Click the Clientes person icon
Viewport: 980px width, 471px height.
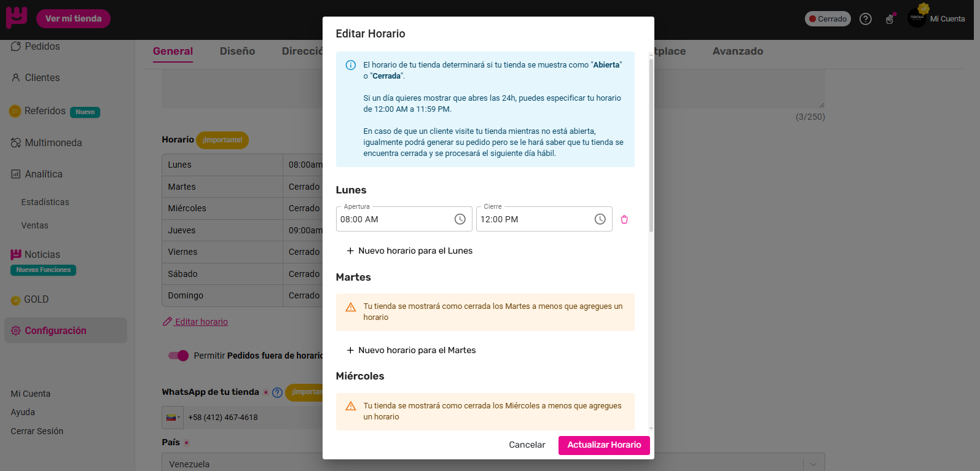[16, 77]
